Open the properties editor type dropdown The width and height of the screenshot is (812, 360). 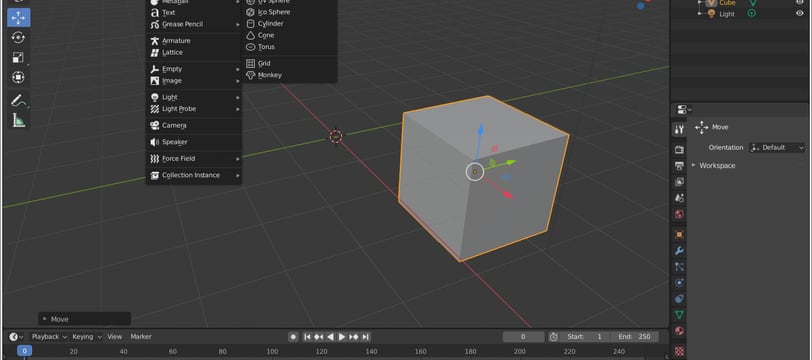pos(684,109)
